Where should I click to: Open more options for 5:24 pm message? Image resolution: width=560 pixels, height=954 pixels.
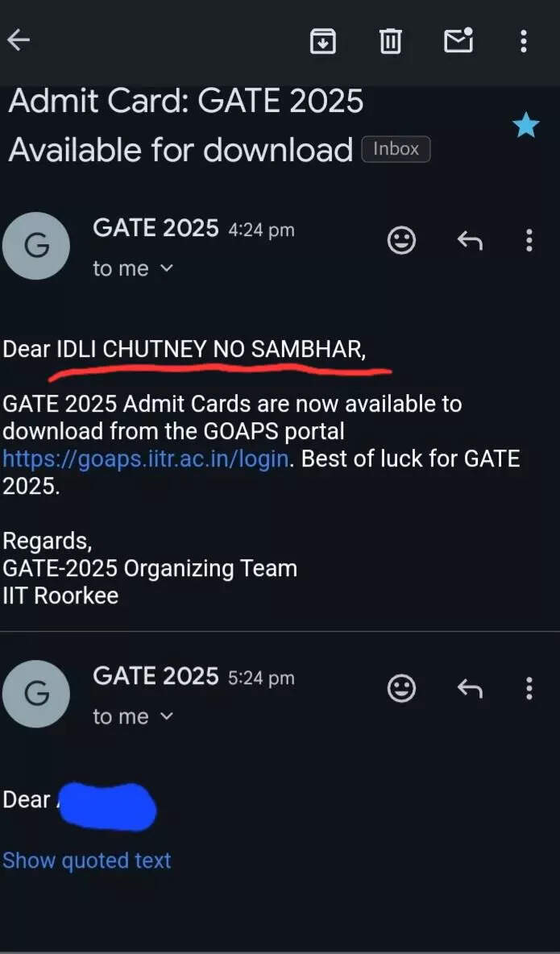click(x=529, y=687)
